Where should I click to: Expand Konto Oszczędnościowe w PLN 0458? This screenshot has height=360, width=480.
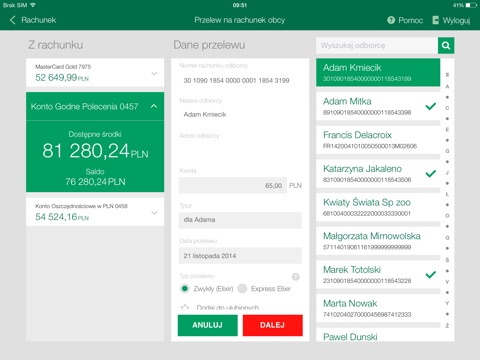point(154,213)
